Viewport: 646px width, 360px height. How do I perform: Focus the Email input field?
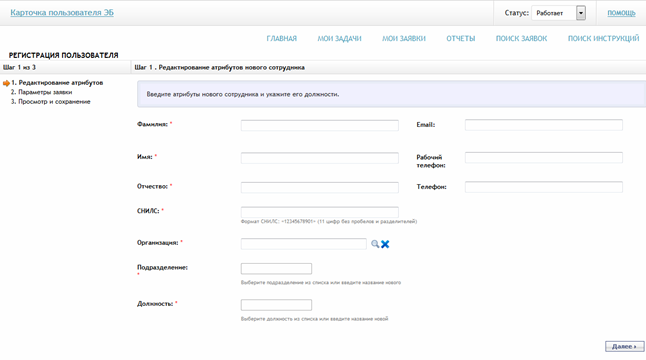tap(544, 125)
